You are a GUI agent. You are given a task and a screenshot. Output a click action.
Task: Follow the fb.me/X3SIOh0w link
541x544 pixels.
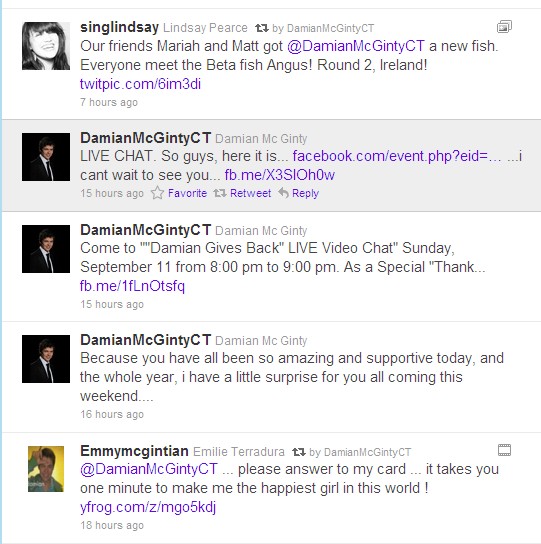point(279,175)
